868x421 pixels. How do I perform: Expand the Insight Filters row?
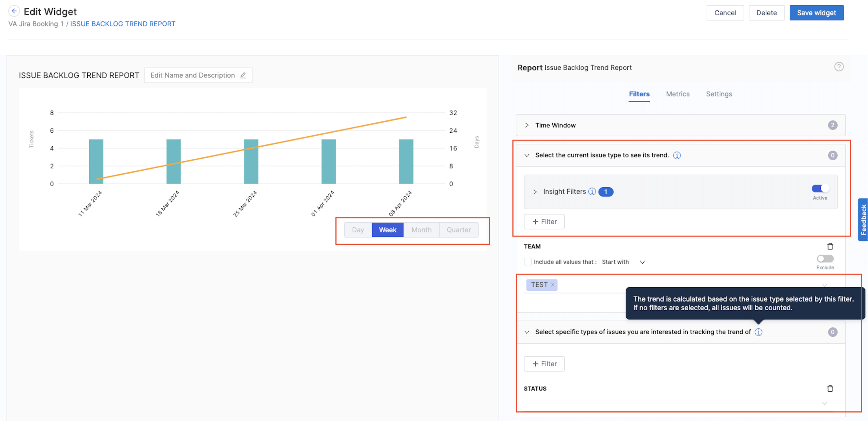tap(535, 192)
